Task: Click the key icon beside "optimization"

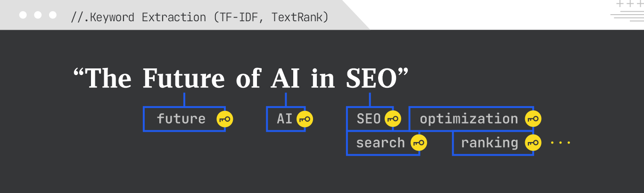Action: pyautogui.click(x=533, y=119)
